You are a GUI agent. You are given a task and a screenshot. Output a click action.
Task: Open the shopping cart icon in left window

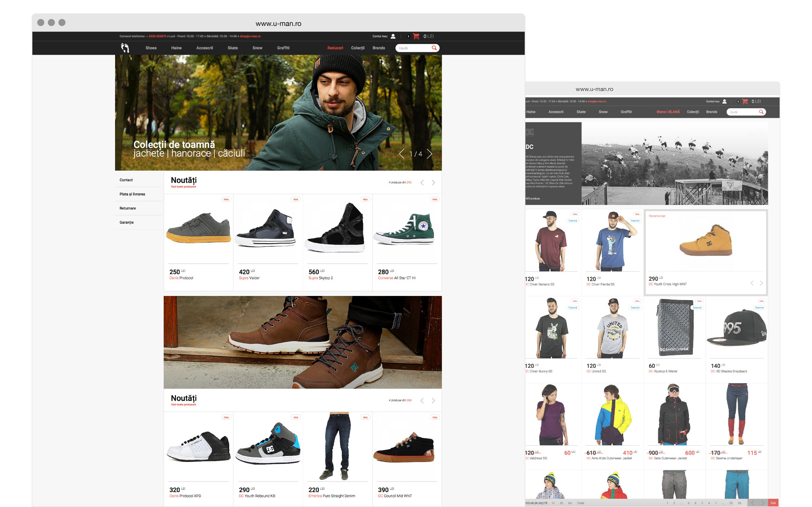tap(416, 36)
